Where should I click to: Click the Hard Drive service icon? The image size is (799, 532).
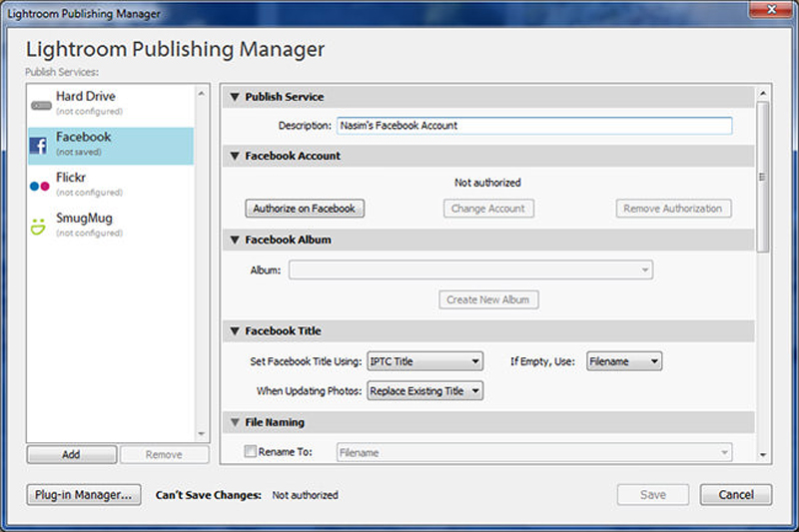[x=41, y=102]
